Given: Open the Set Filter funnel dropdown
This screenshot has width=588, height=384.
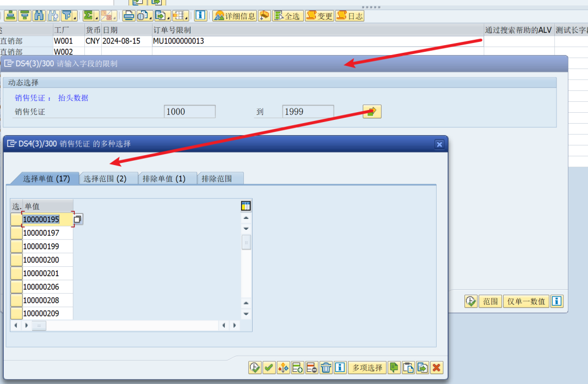Looking at the screenshot, I should [x=69, y=16].
